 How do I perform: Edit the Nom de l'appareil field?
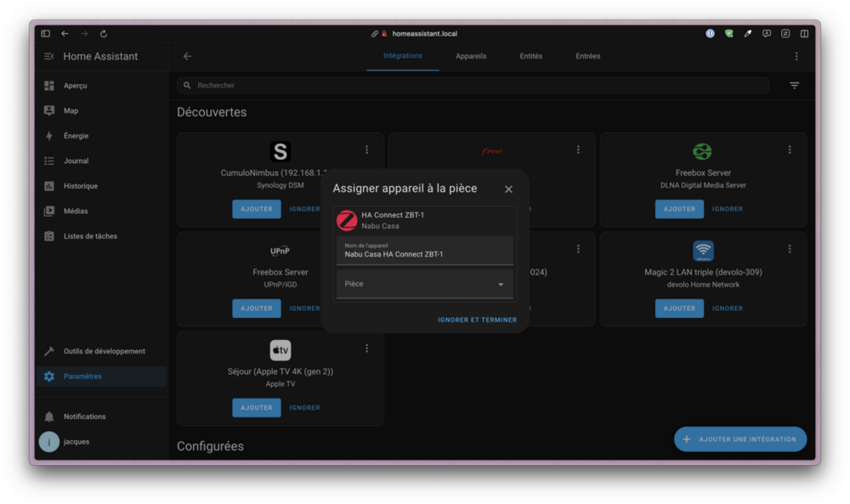(x=425, y=251)
